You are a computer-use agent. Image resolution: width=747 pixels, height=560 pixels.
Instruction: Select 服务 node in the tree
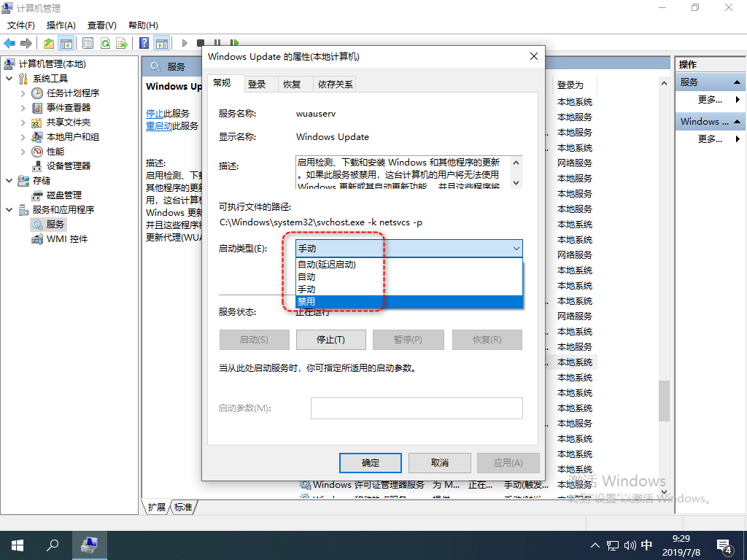[55, 225]
